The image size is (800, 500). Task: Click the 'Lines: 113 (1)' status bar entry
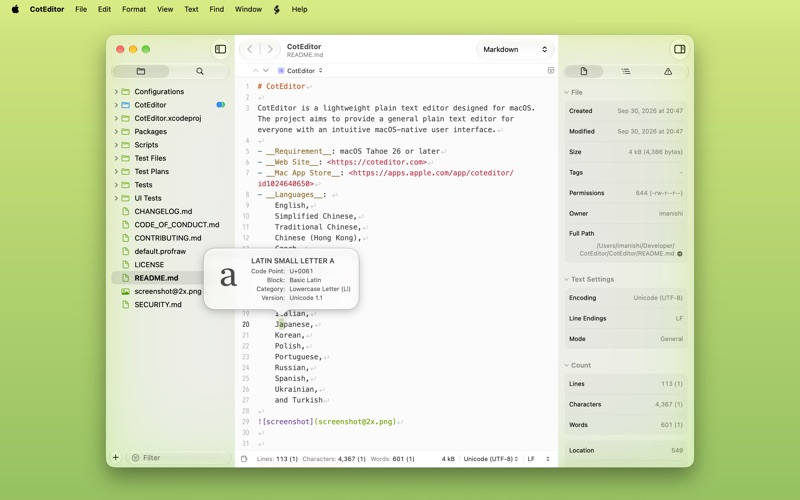277,459
